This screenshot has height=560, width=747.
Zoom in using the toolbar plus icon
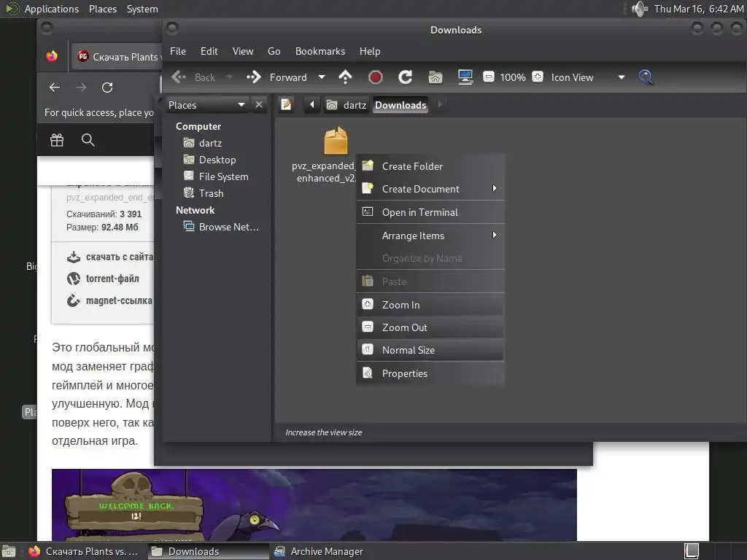(538, 77)
